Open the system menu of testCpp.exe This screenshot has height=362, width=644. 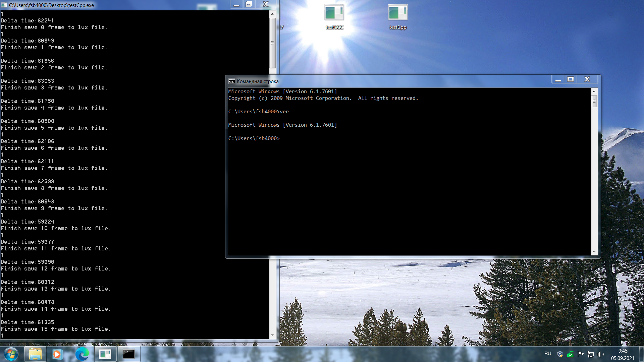(4, 5)
